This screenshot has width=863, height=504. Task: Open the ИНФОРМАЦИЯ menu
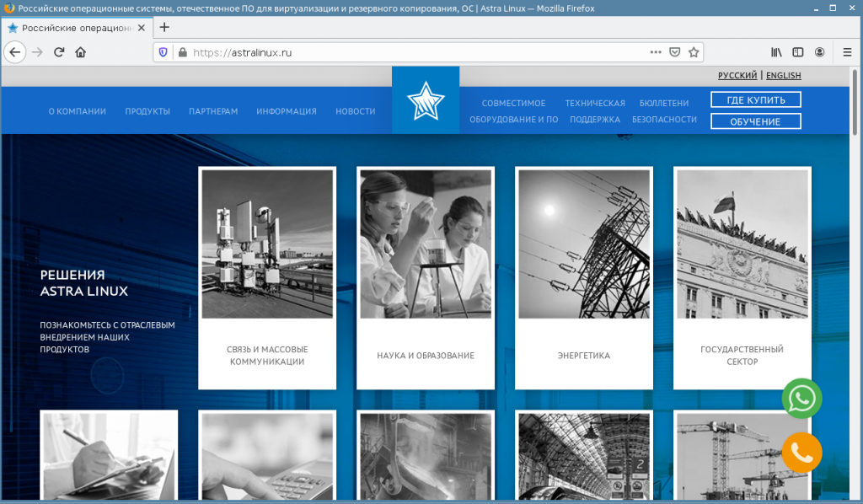coord(287,111)
